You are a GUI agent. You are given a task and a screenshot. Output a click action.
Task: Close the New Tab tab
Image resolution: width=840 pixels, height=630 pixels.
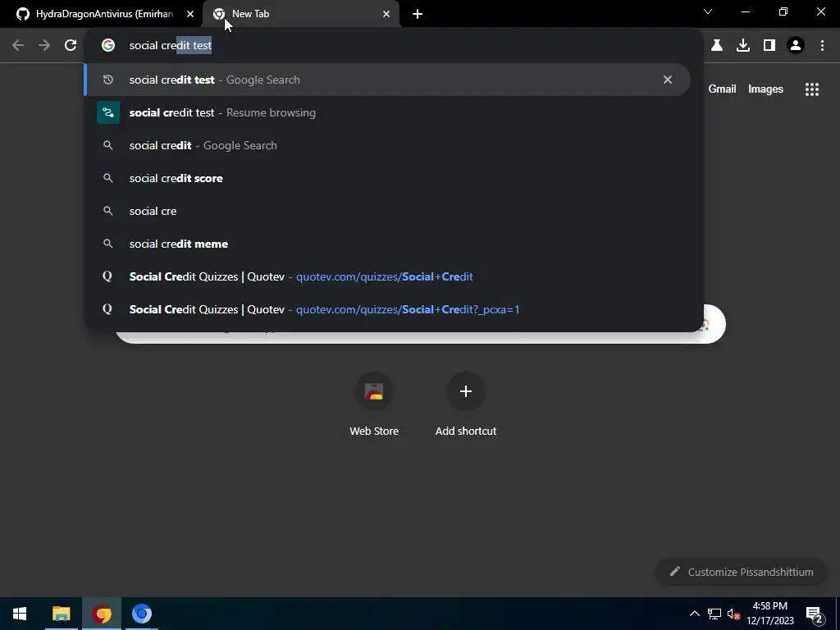(386, 14)
